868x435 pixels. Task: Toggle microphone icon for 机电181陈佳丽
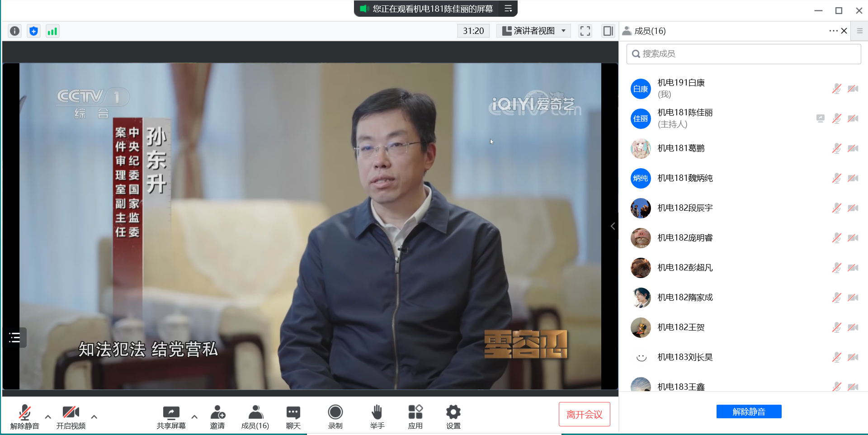[x=837, y=118]
